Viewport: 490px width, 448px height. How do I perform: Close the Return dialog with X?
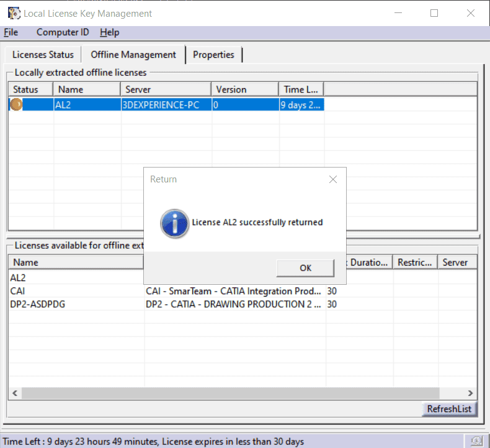point(333,179)
